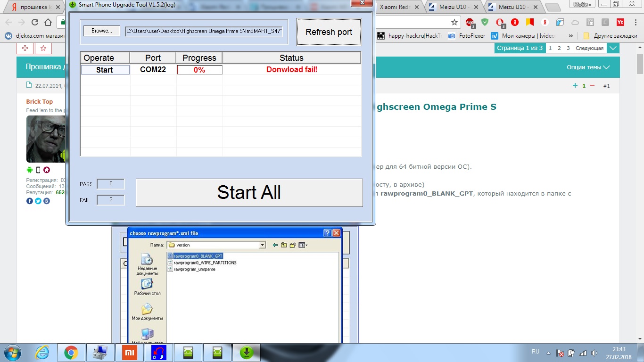The height and width of the screenshot is (362, 644).
Task: Click the minus reputation icon on post #1
Action: [x=592, y=85]
